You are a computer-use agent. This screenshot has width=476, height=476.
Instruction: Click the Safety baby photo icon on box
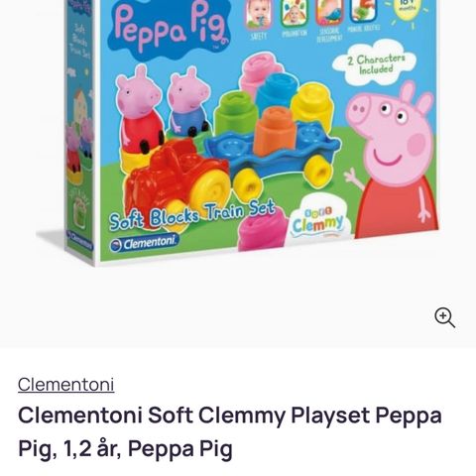click(x=259, y=15)
